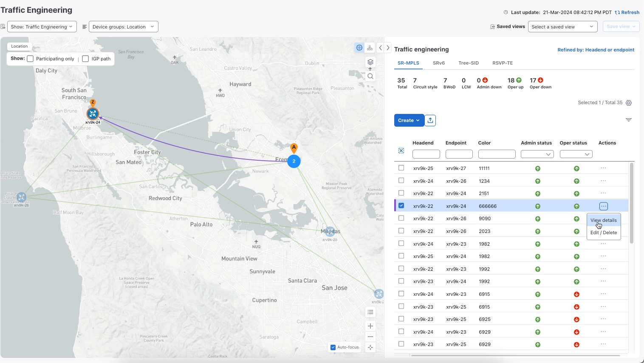Open the Show: Traffic Engineering dropdown
Screen dimensions: 644x363
tap(42, 27)
